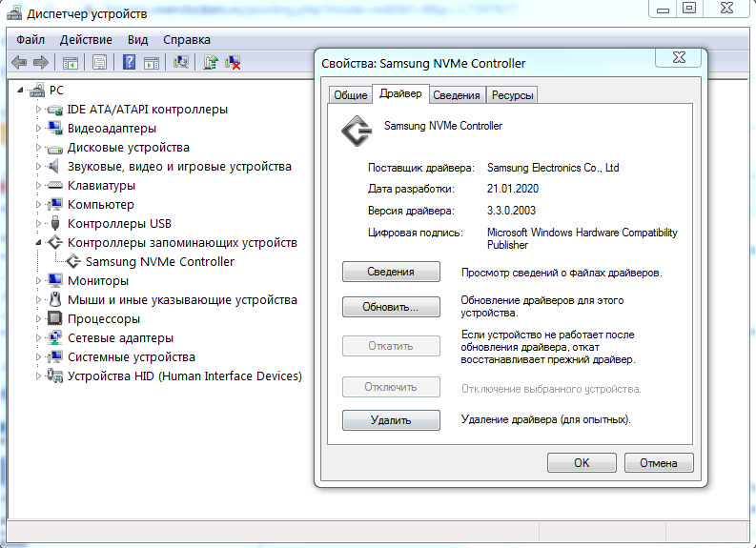Click the Back arrow in the toolbar
Screen dimensions: 756x548
[19, 62]
